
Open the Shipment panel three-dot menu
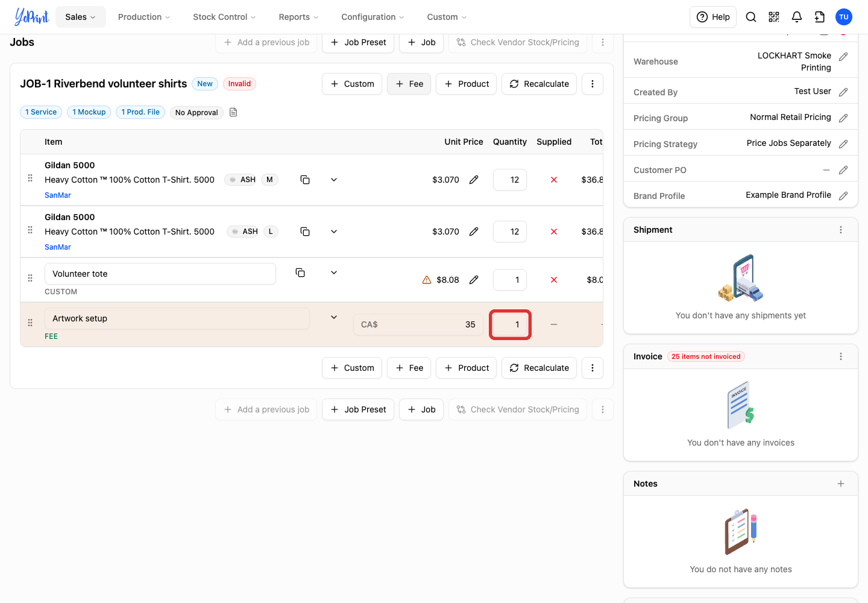(x=841, y=230)
